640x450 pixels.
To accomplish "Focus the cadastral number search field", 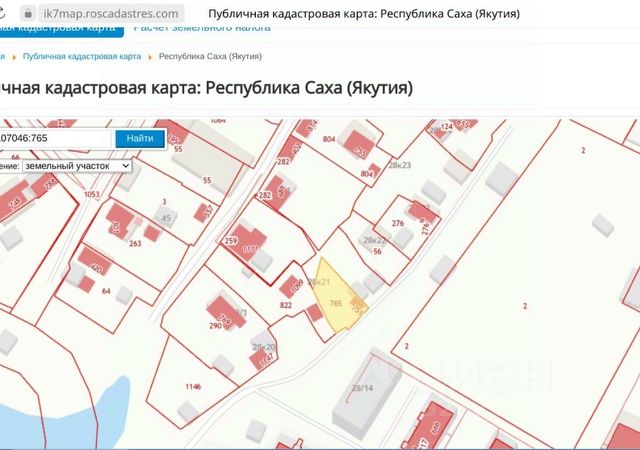I will tap(55, 138).
